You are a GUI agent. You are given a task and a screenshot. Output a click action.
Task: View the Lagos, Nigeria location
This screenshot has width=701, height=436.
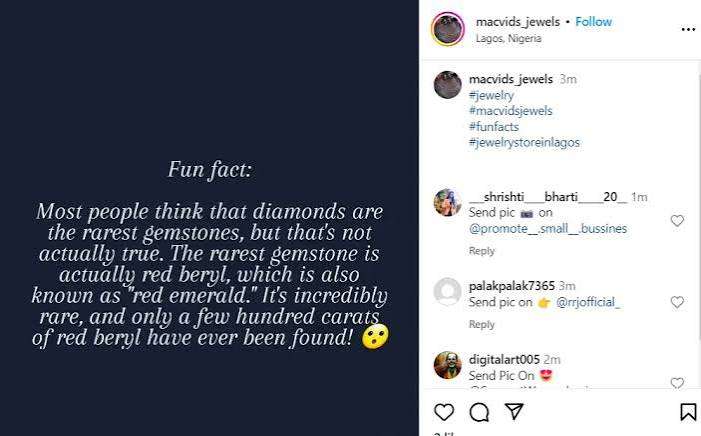[x=508, y=38]
